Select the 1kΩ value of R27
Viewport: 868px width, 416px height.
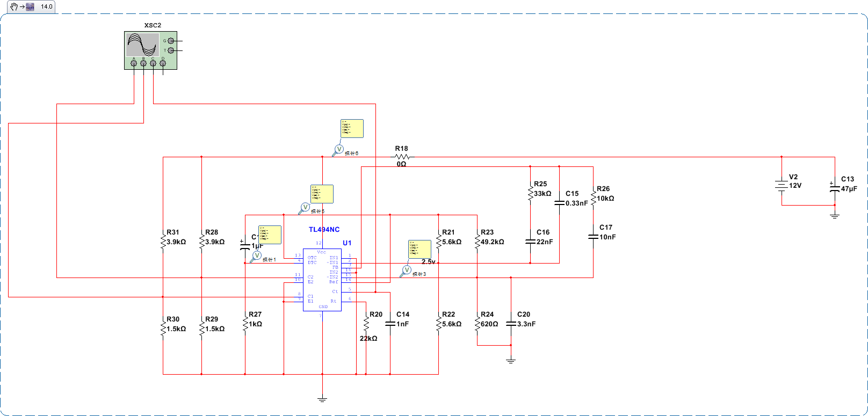(255, 324)
